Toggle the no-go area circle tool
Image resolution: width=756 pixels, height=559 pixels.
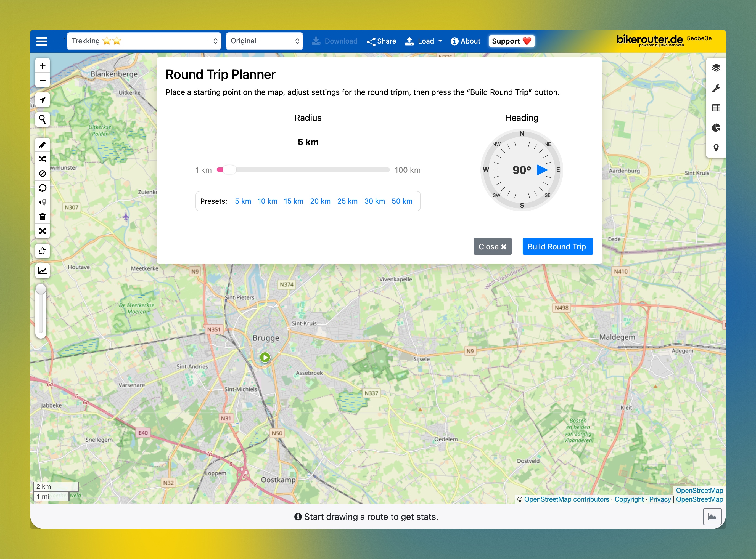tap(42, 174)
